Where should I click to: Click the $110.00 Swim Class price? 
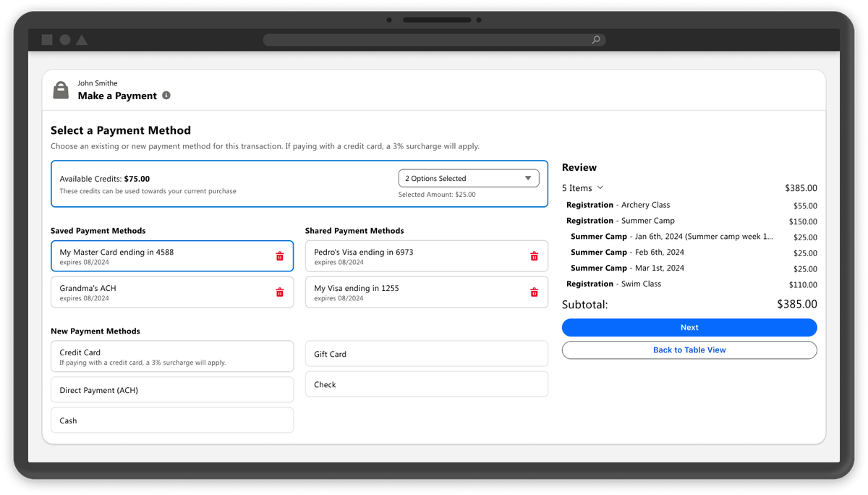(804, 285)
